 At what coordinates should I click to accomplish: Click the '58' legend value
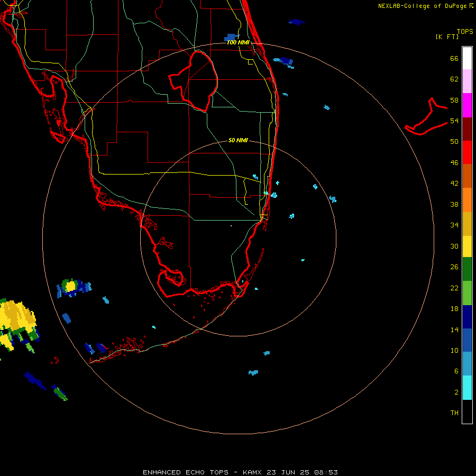coord(454,100)
